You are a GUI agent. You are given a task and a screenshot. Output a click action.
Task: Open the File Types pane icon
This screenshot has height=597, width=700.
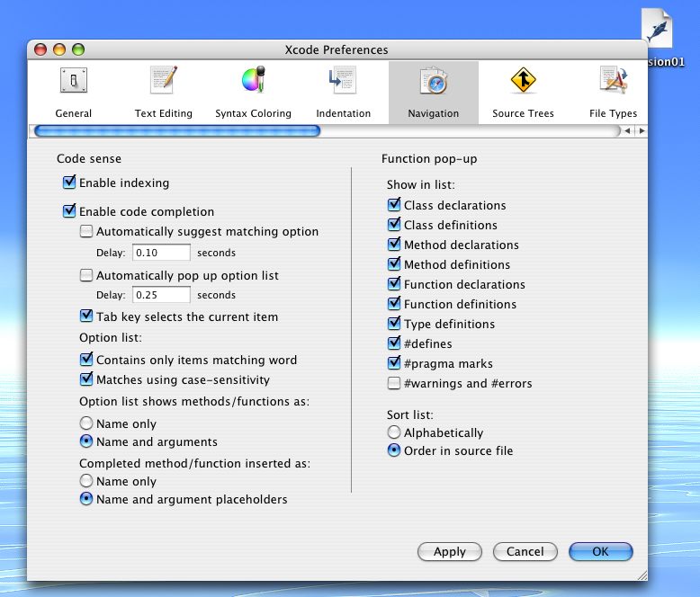click(614, 80)
